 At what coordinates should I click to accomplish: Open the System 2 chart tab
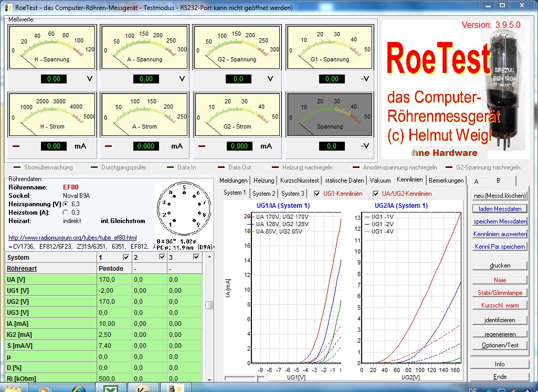(263, 194)
